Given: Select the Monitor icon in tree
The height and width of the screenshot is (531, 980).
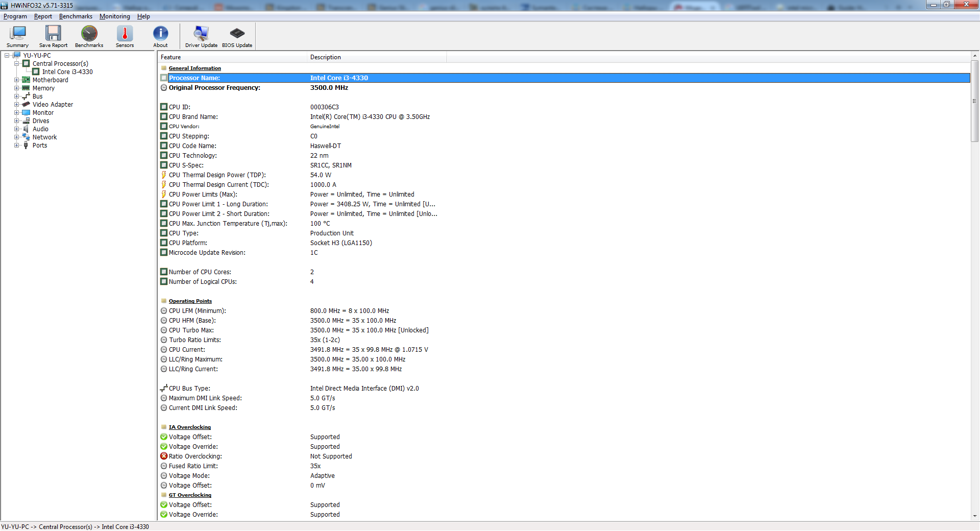Looking at the screenshot, I should (x=26, y=112).
